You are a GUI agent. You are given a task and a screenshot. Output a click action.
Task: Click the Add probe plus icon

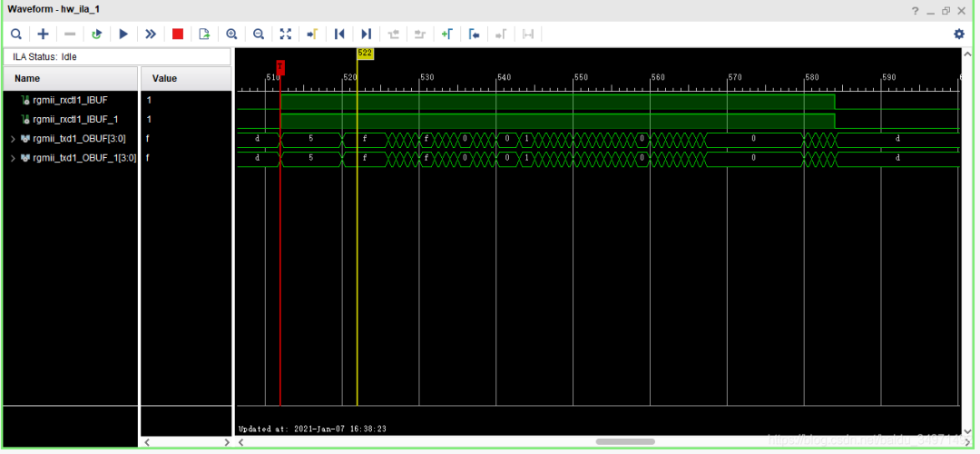click(43, 34)
